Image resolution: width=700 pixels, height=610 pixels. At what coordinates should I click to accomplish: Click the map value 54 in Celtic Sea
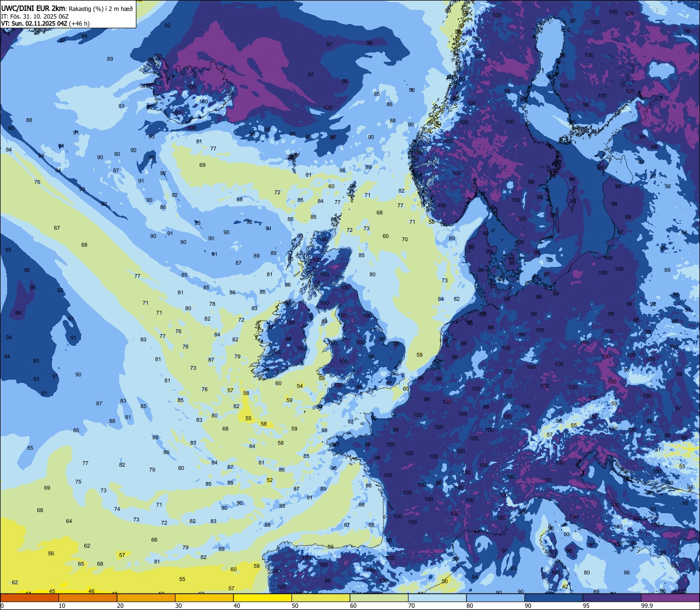[x=300, y=386]
